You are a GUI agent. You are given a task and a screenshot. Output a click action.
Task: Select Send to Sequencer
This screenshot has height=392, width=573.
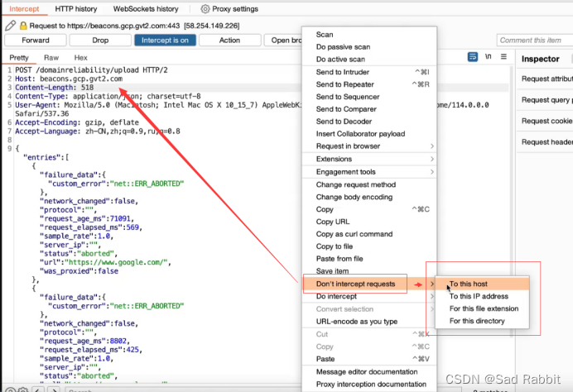point(369,97)
